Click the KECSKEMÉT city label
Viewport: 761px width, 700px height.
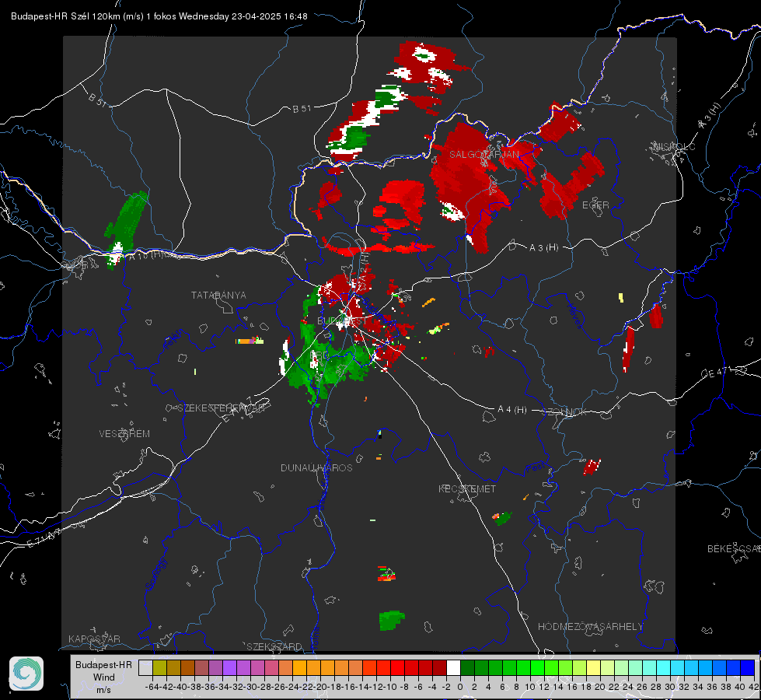pyautogui.click(x=467, y=488)
